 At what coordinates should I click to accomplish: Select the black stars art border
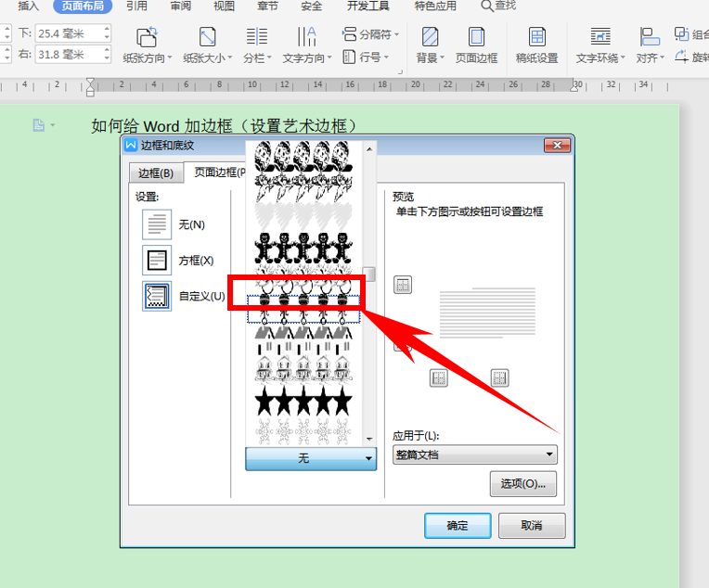303,401
